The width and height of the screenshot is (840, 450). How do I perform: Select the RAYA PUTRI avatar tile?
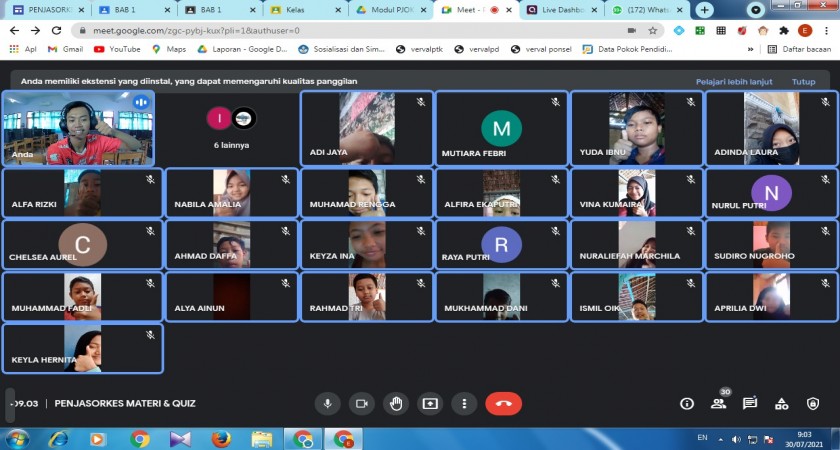click(501, 245)
